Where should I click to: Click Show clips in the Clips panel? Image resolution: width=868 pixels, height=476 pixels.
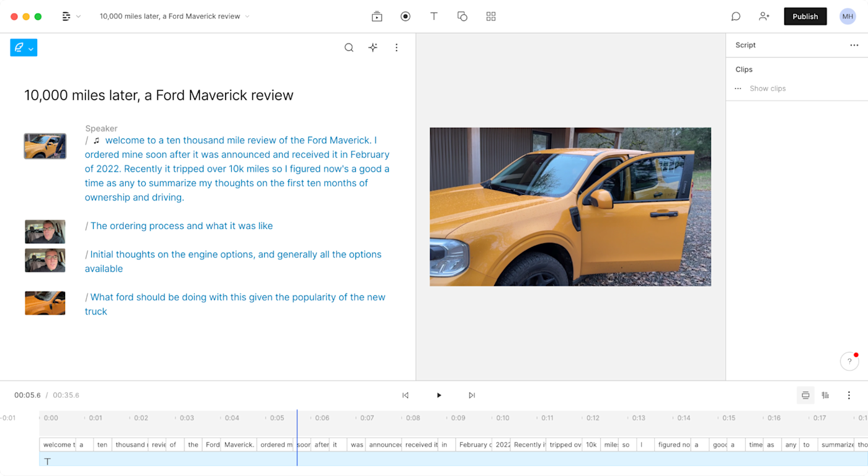tap(768, 89)
